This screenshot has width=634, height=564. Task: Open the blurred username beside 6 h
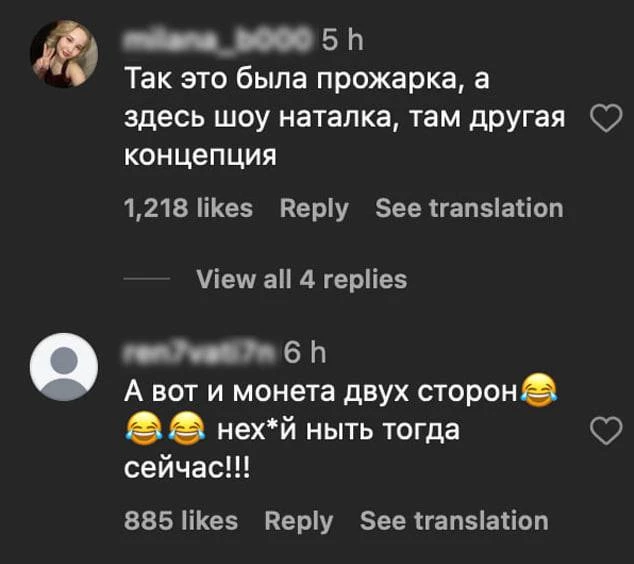click(x=196, y=352)
